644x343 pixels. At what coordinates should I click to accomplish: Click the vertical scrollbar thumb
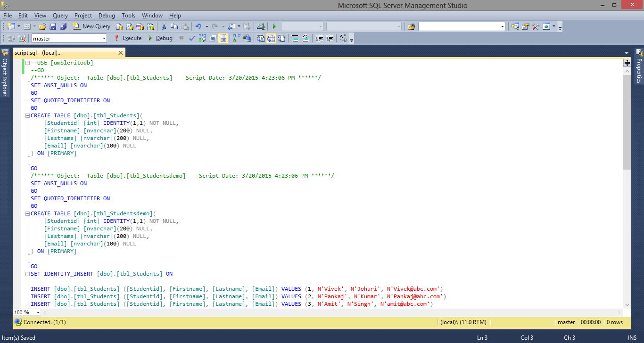(x=627, y=122)
